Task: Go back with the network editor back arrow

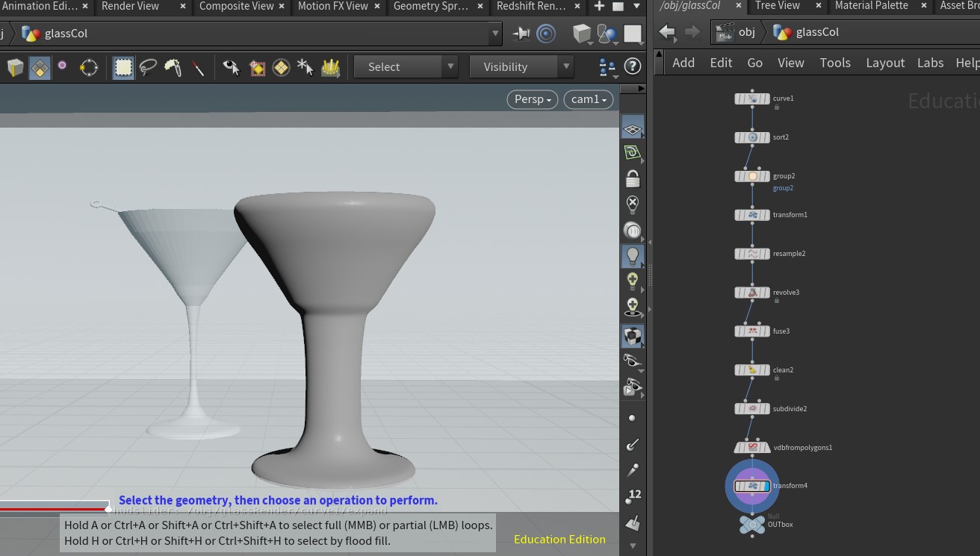Action: tap(667, 32)
